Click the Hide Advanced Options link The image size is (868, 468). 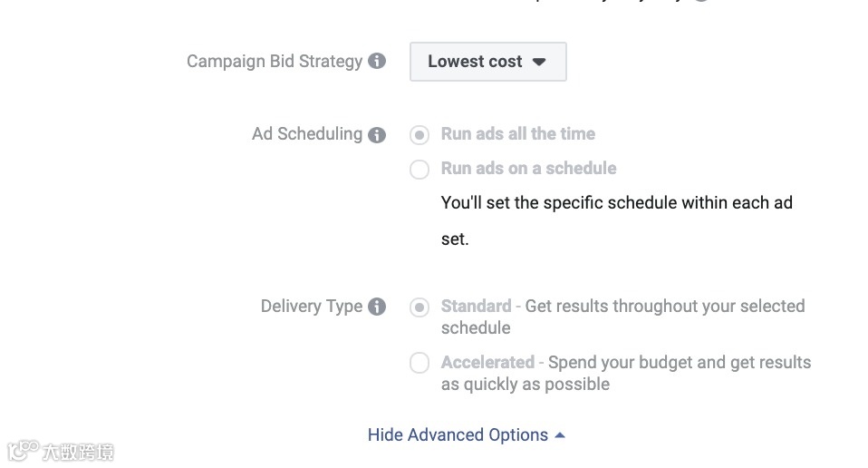tap(458, 435)
